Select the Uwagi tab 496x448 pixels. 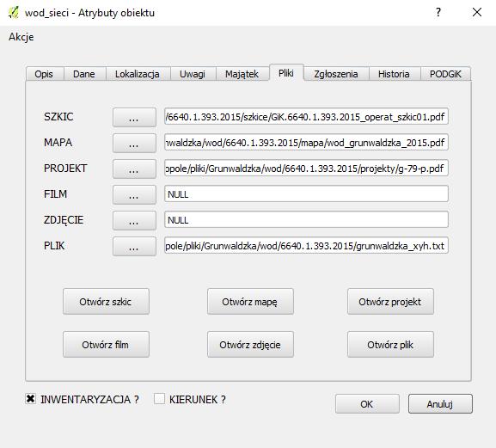tap(193, 74)
